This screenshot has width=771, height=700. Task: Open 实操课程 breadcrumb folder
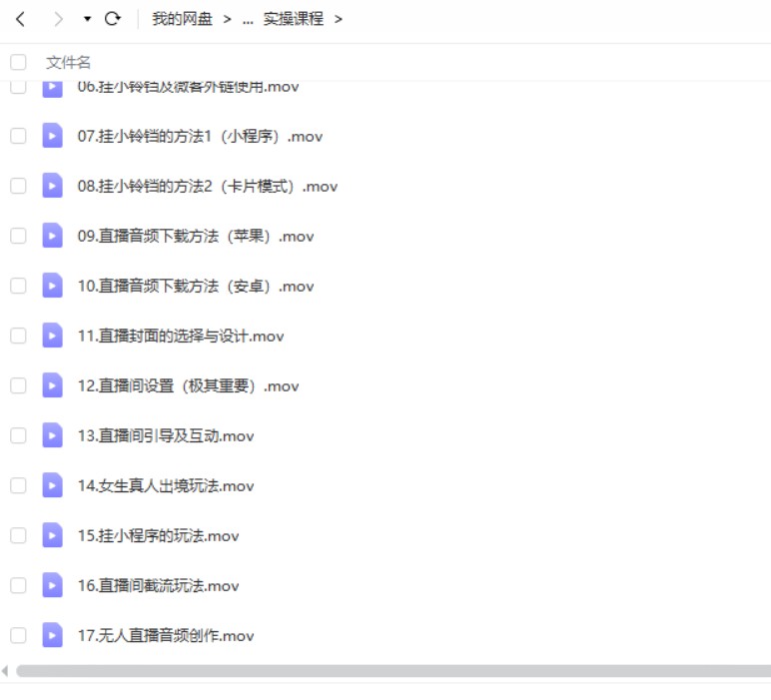(294, 19)
